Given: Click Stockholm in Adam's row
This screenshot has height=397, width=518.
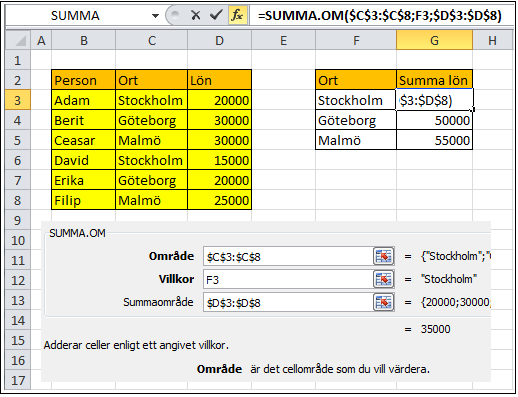Looking at the screenshot, I should tap(152, 100).
